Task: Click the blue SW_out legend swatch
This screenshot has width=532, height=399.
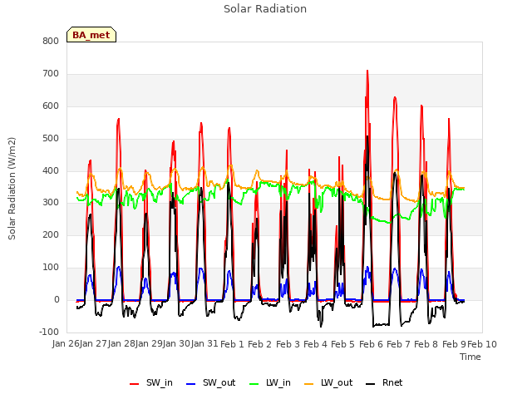Action: 191,384
